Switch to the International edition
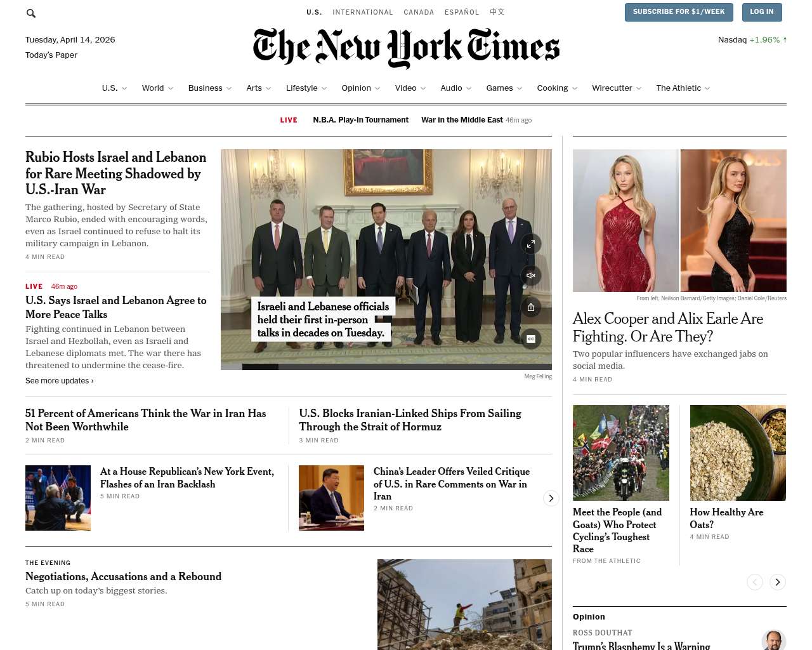The height and width of the screenshot is (650, 812). (363, 12)
